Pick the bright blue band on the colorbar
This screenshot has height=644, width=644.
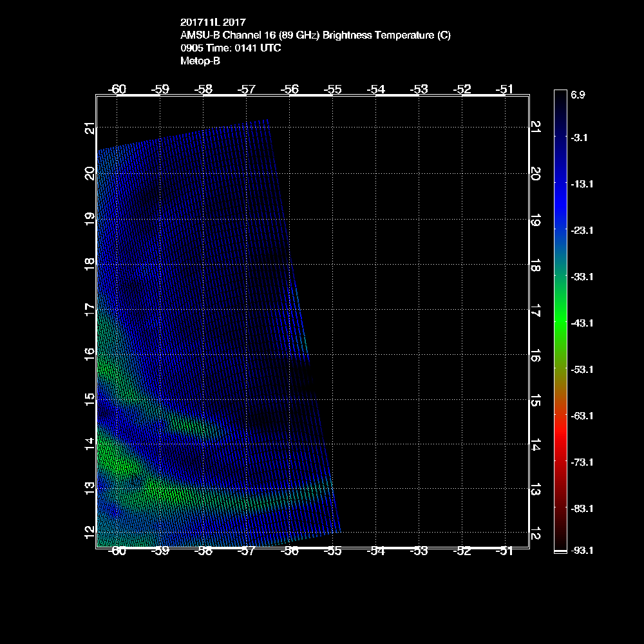point(560,200)
